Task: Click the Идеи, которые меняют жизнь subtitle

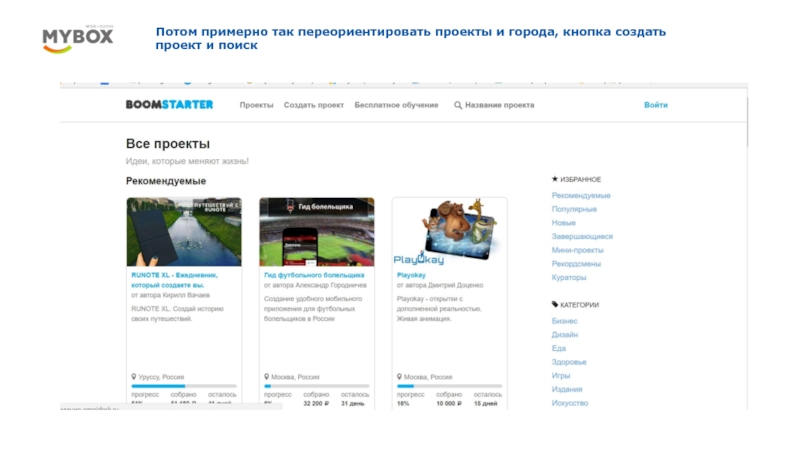Action: [187, 161]
